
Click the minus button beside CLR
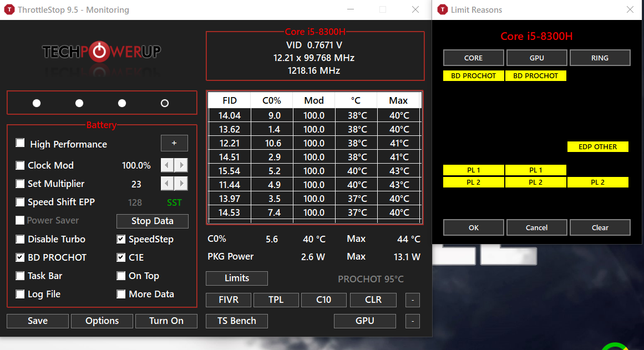coord(413,300)
